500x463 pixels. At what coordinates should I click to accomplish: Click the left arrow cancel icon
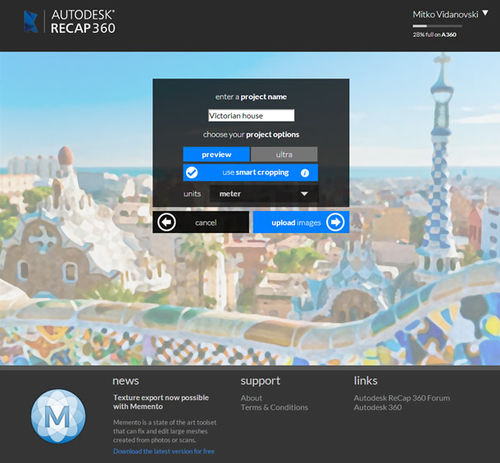pos(167,222)
